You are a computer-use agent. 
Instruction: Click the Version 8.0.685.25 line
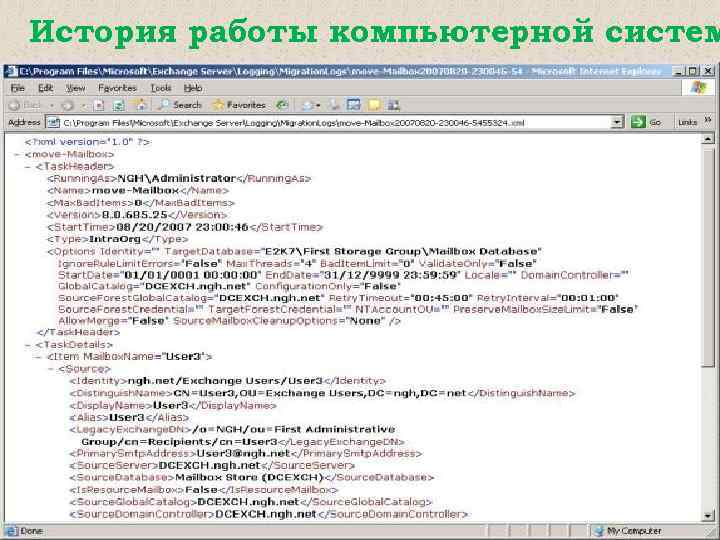[x=137, y=215]
